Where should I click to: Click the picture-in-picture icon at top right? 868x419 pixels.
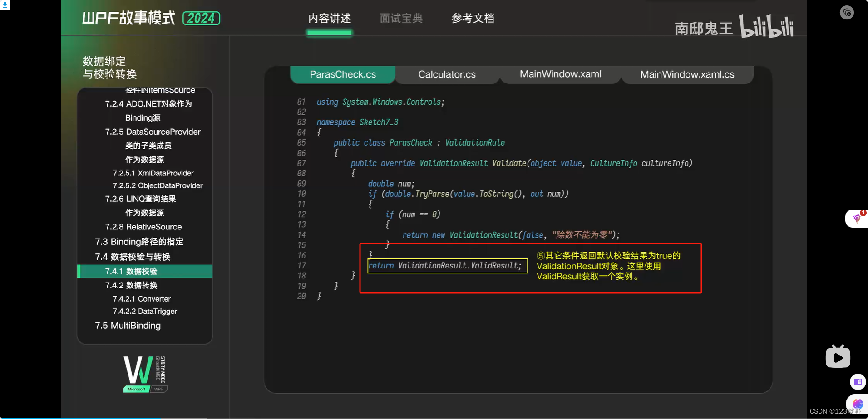847,12
